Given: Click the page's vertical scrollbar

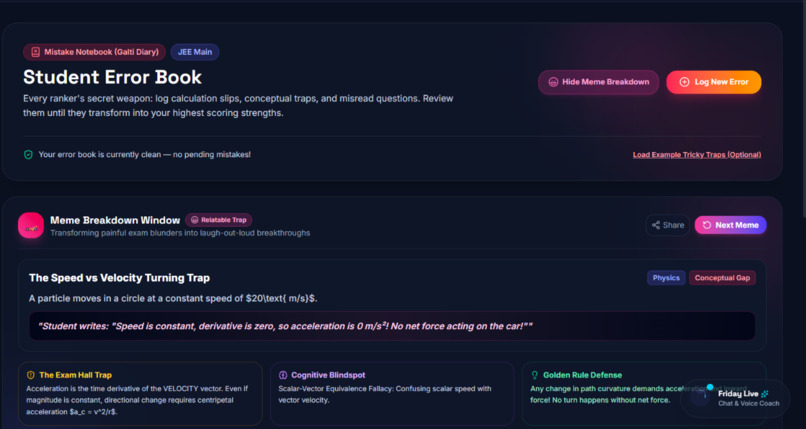Looking at the screenshot, I should [x=803, y=108].
